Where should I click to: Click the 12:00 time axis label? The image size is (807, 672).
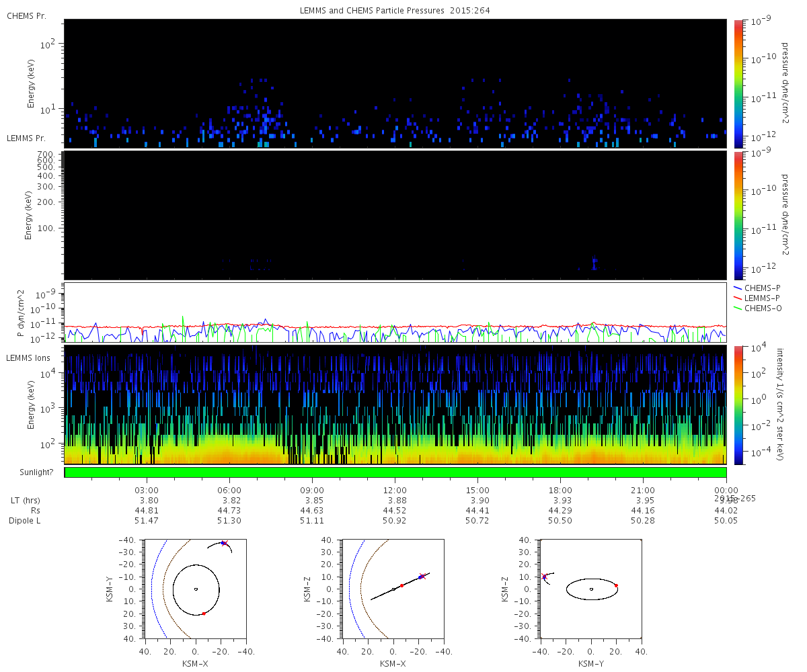(395, 490)
